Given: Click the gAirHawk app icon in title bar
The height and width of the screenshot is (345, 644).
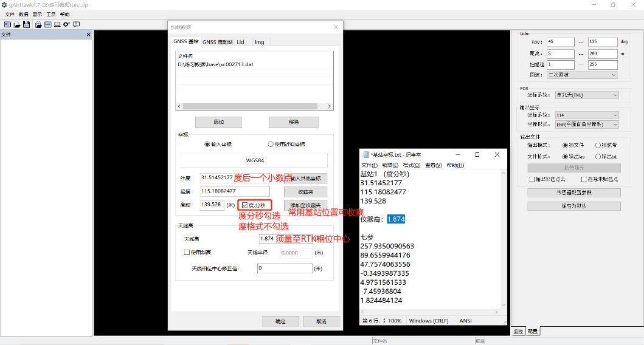Looking at the screenshot, I should [4, 4].
